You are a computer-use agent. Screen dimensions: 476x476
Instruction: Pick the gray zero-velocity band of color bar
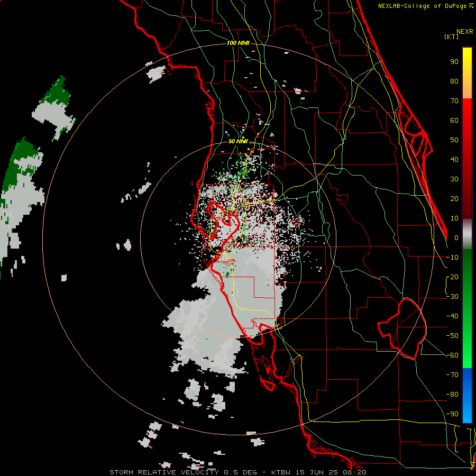pyautogui.click(x=467, y=234)
